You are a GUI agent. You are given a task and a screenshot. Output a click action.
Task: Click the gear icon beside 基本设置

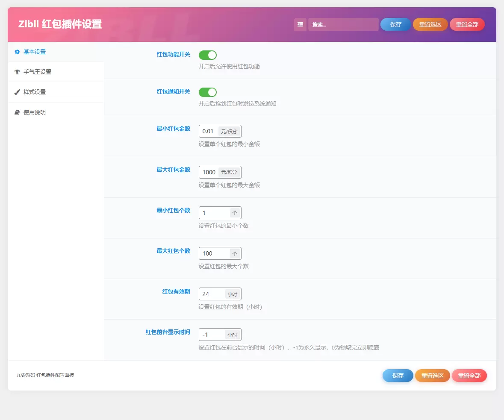(x=18, y=52)
